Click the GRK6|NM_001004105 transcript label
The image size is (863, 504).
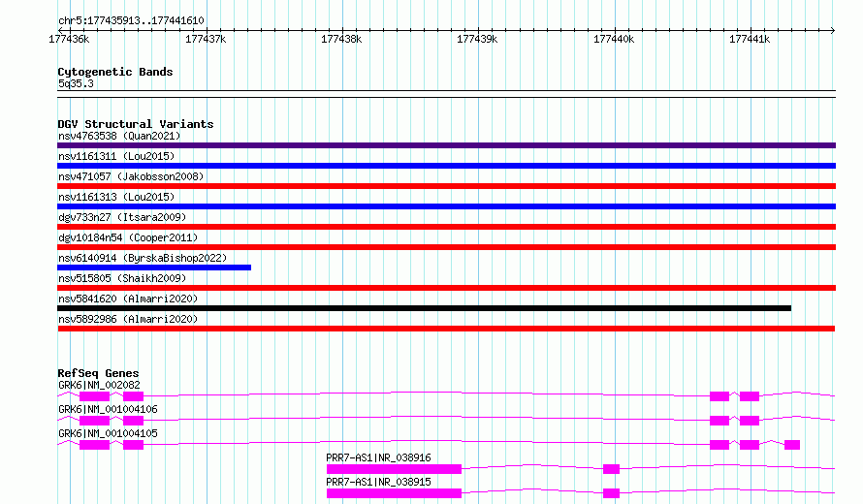pyautogui.click(x=108, y=433)
